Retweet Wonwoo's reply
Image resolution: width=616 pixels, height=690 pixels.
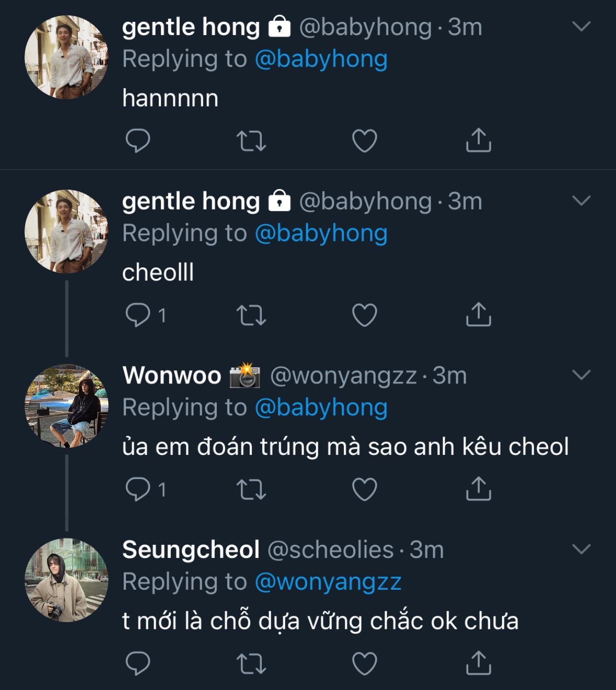251,489
